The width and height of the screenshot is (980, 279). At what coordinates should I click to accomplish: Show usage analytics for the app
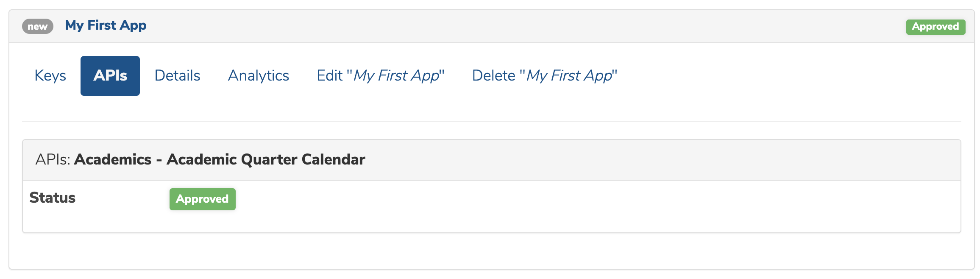(x=259, y=75)
